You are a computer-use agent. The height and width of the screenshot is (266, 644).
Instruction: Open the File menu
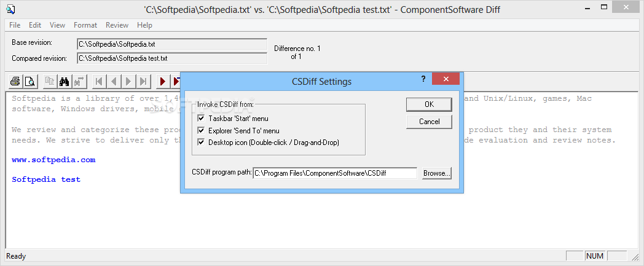[15, 25]
